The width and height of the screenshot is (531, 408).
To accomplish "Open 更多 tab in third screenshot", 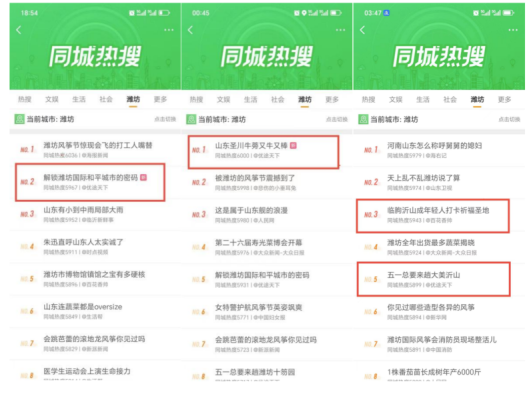I will pos(505,100).
